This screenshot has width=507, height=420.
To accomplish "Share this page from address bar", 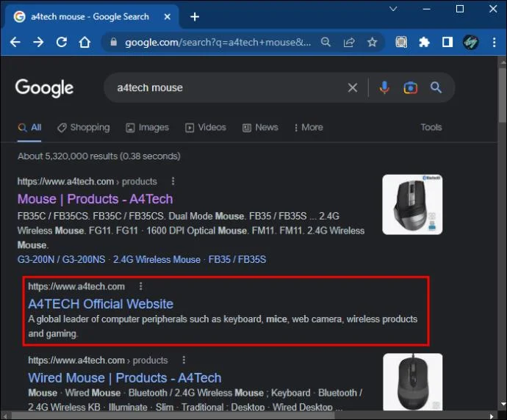I will [x=349, y=43].
